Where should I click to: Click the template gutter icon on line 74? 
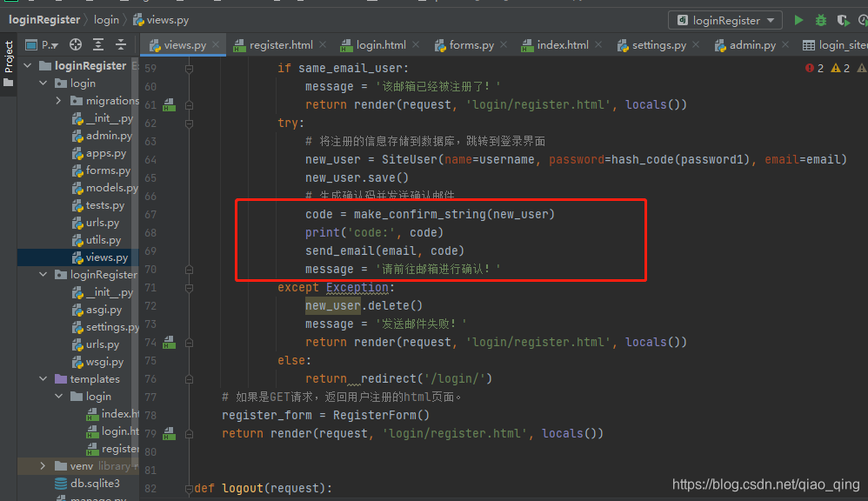tap(169, 343)
